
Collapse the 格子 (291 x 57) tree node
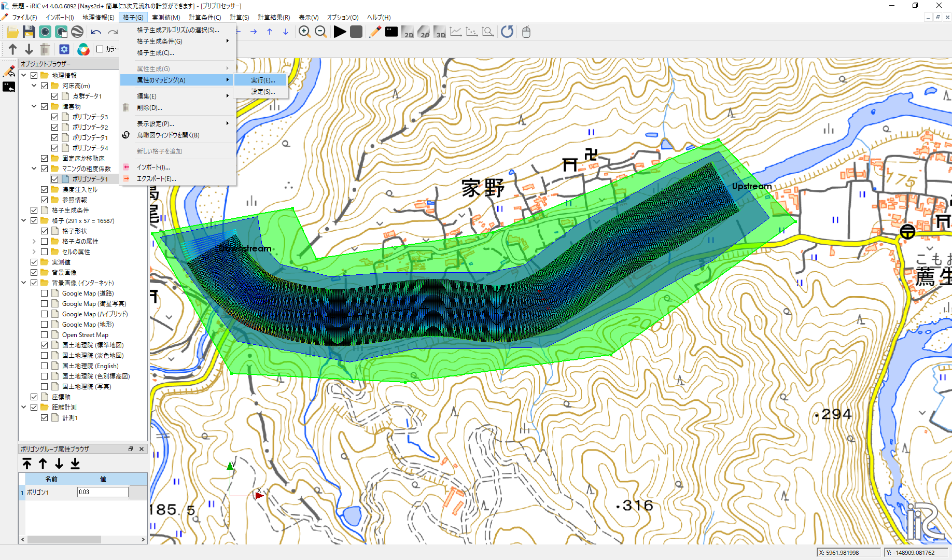[24, 220]
